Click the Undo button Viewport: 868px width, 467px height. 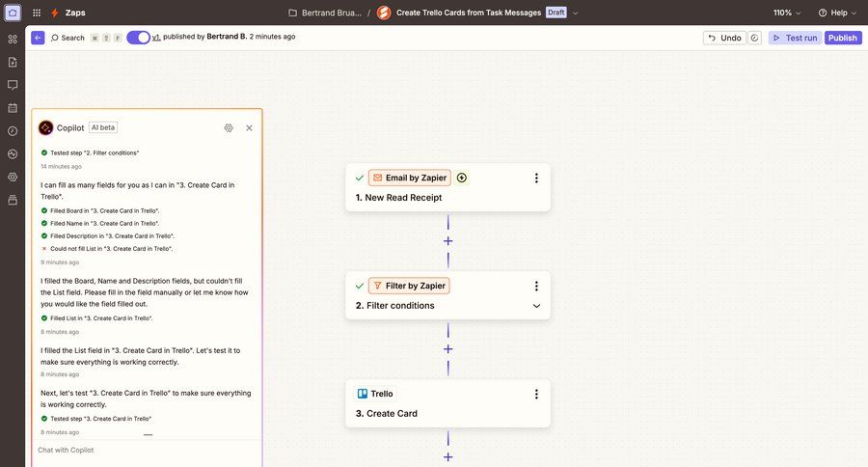point(724,38)
